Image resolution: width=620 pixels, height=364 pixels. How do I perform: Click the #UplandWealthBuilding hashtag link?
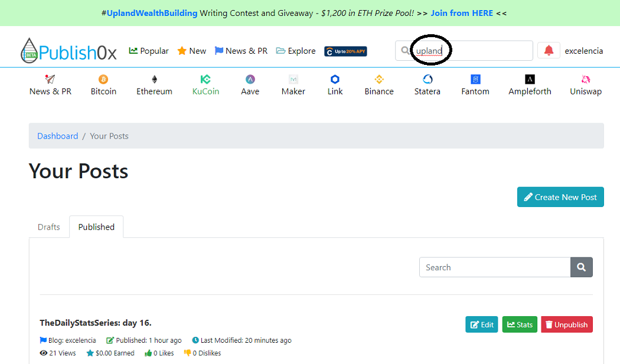(149, 13)
